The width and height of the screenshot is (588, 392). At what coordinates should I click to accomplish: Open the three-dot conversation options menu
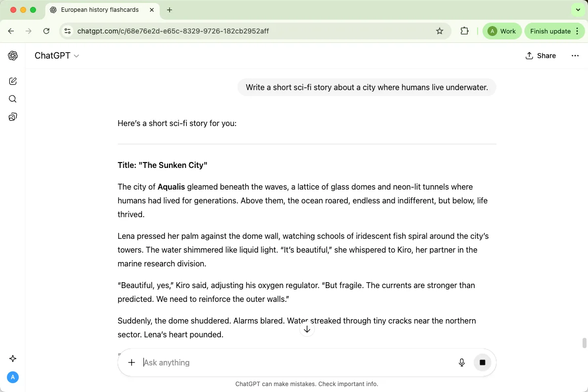(x=575, y=56)
